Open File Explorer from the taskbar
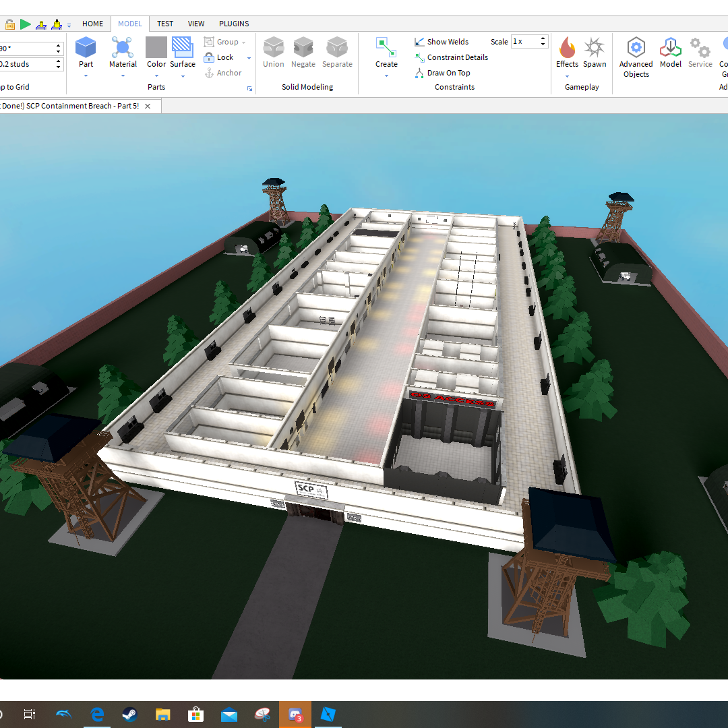 click(x=162, y=714)
